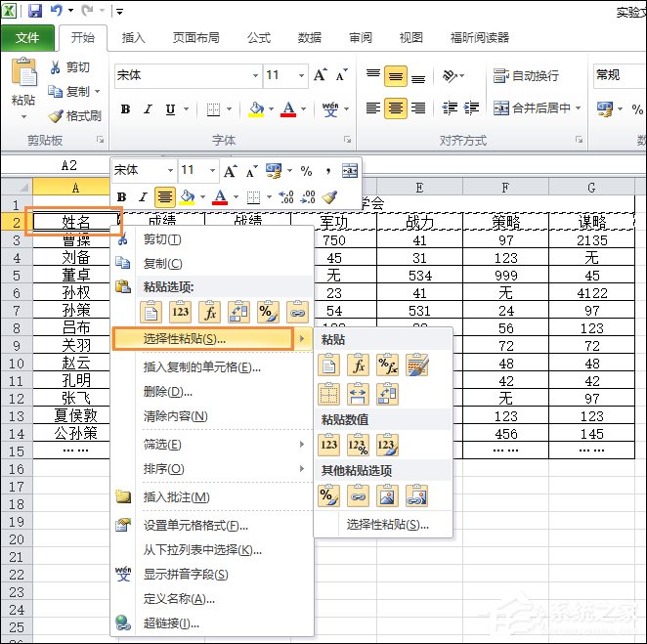
Task: Open the number format dropdown showing 常规
Action: click(618, 75)
